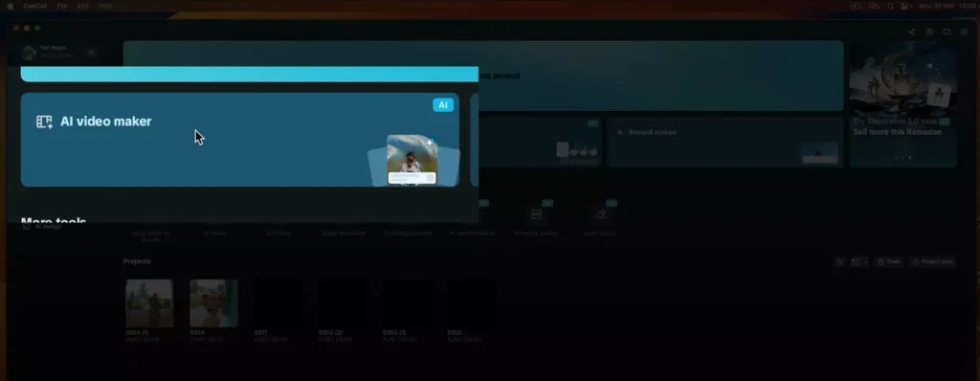Open project 0324 thumbnail
The image size is (980, 381).
213,303
